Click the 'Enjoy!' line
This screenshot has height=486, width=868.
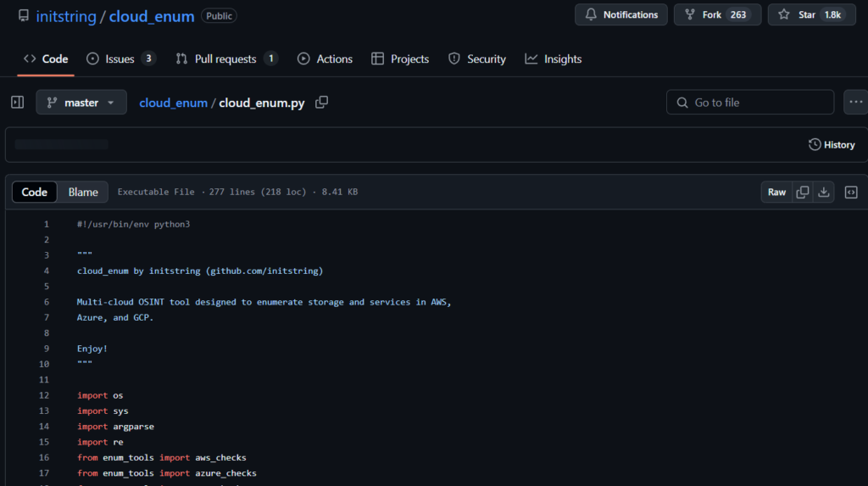[92, 349]
